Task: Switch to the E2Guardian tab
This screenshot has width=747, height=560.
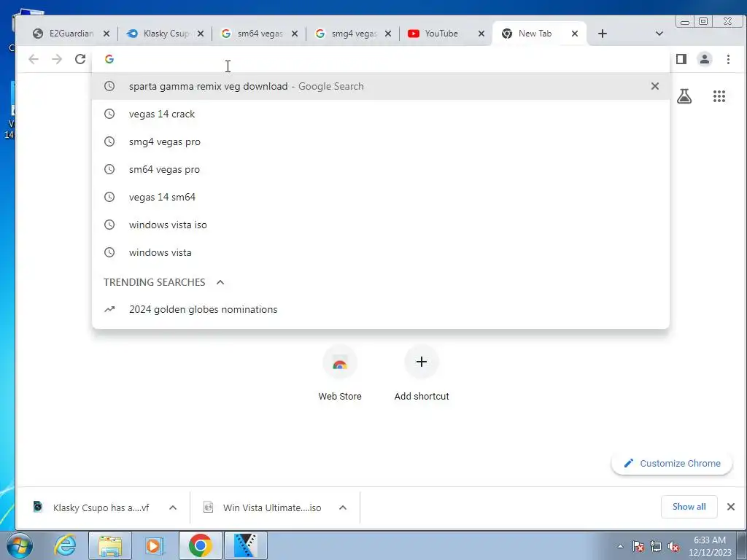Action: (71, 34)
